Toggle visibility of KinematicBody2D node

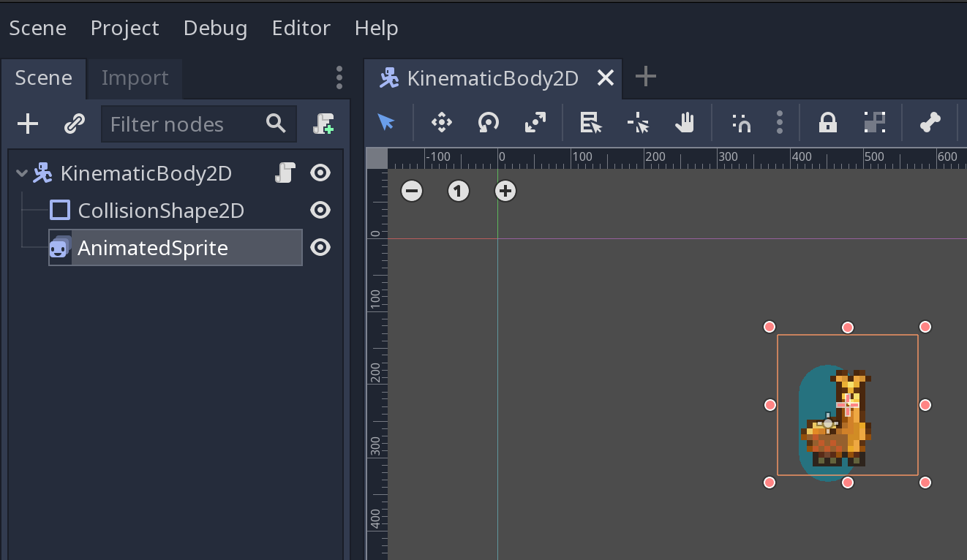tap(320, 173)
